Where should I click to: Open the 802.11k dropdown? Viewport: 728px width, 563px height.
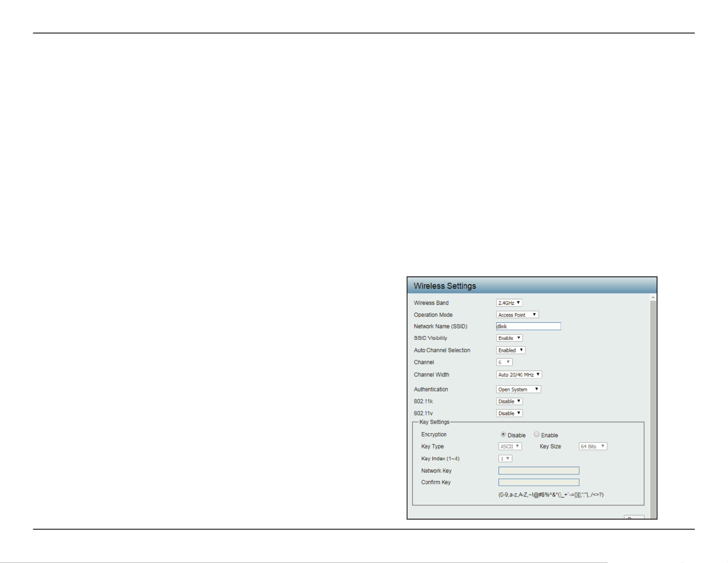coord(509,401)
